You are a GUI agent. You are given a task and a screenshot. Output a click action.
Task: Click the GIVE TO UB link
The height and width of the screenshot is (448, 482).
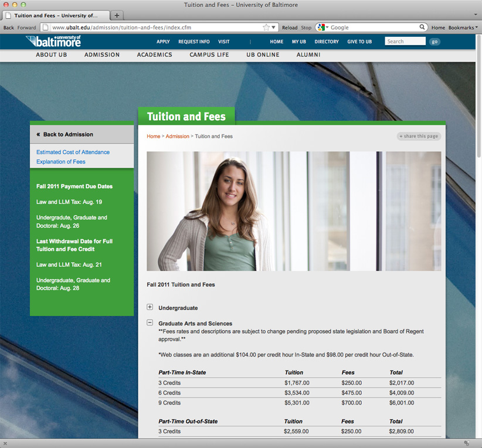point(359,42)
